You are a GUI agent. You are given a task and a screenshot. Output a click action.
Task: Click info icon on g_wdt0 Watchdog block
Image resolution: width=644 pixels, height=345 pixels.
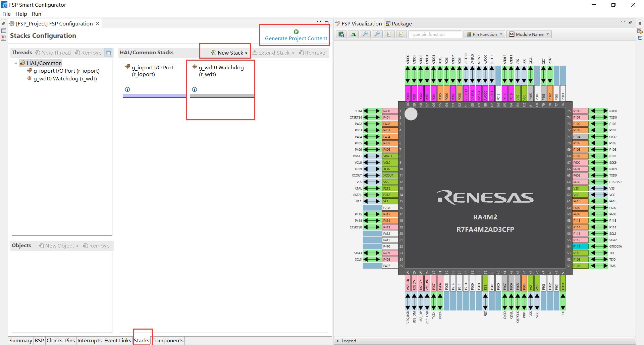click(195, 89)
